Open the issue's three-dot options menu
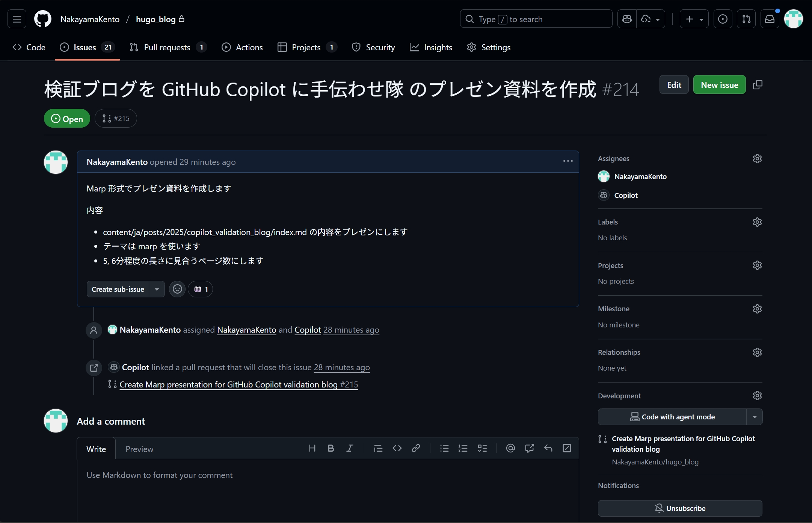Viewport: 812px width, 523px height. coord(568,161)
